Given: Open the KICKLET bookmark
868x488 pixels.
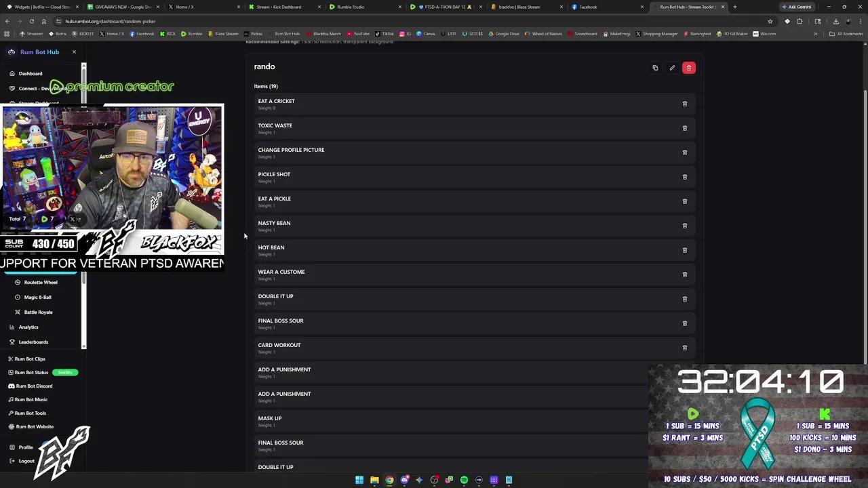Looking at the screenshot, I should (83, 34).
